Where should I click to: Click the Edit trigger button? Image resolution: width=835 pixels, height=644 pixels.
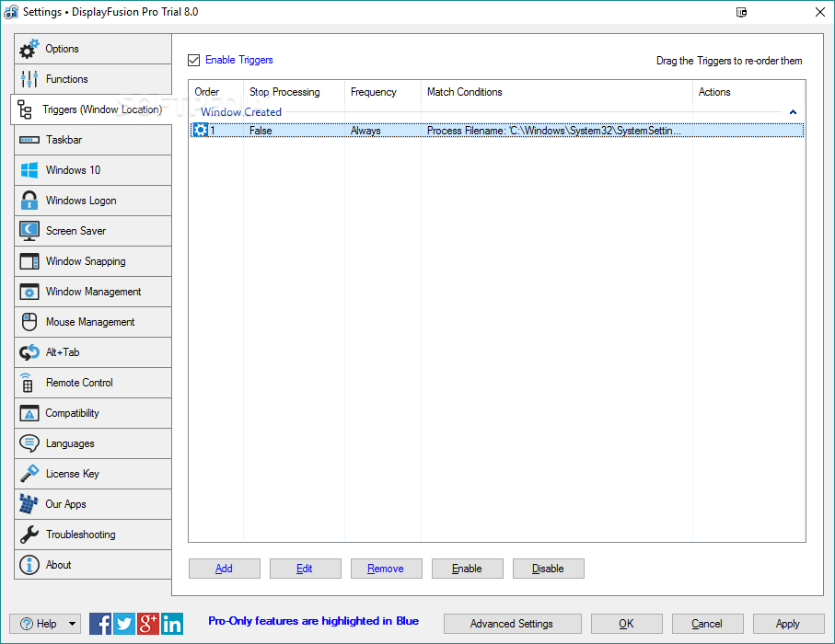pos(305,569)
